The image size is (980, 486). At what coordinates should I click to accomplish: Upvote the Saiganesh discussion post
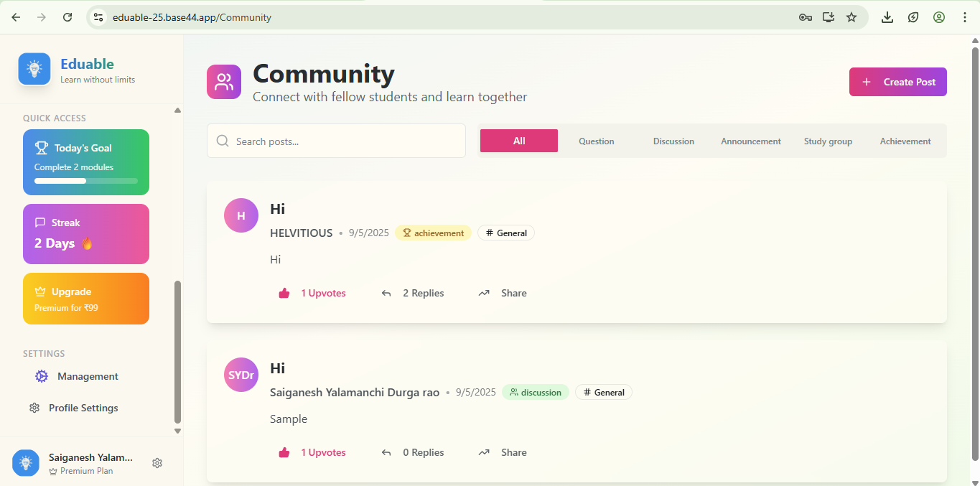[x=312, y=452]
